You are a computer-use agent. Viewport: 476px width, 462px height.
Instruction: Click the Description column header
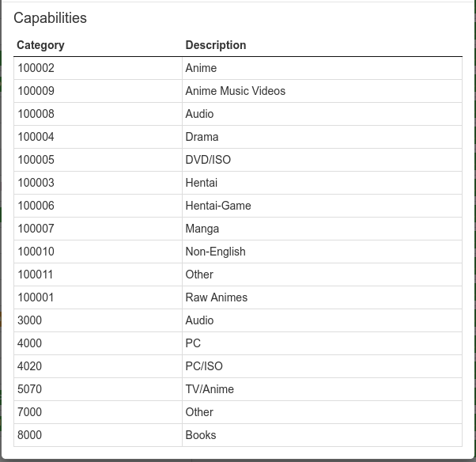216,45
